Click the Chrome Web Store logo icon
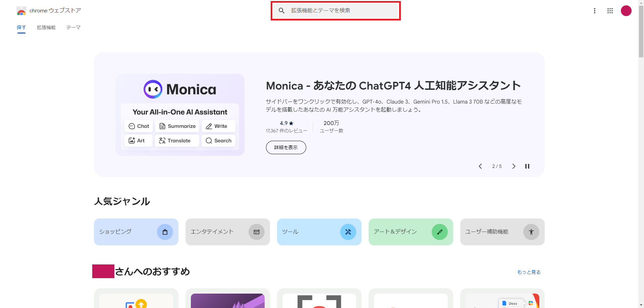Image resolution: width=644 pixels, height=308 pixels. click(21, 11)
